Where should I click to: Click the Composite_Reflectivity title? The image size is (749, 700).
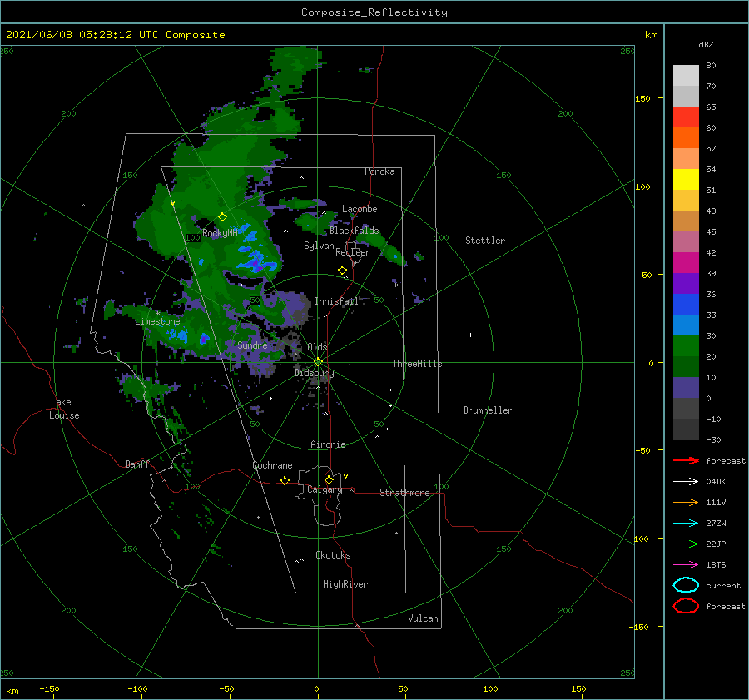click(374, 12)
